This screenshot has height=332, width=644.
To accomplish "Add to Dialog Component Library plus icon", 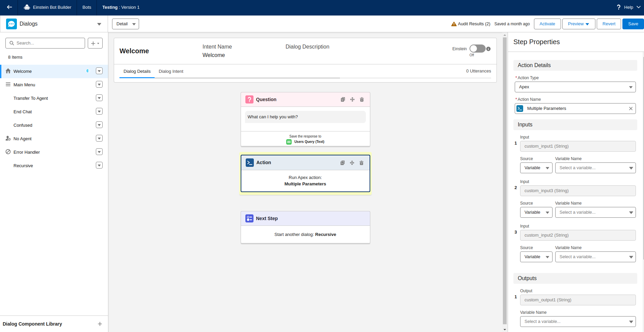I will (x=100, y=324).
